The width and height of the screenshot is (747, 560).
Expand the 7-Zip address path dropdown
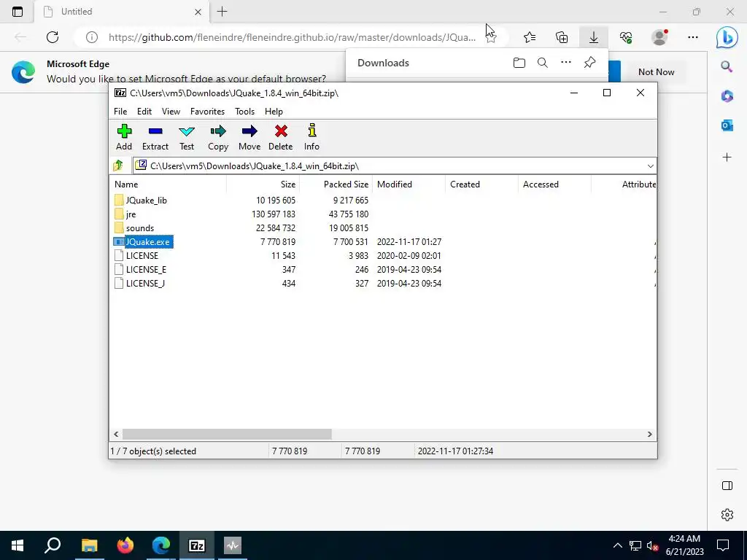point(650,166)
